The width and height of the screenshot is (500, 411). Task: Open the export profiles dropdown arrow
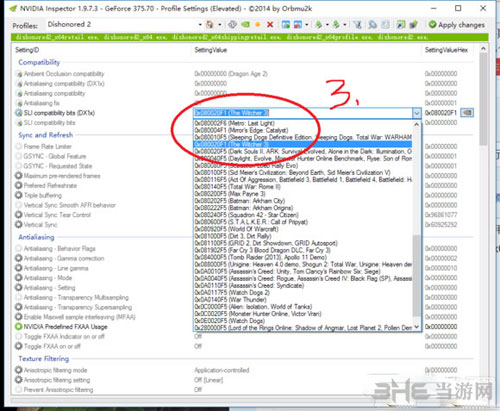(x=327, y=25)
